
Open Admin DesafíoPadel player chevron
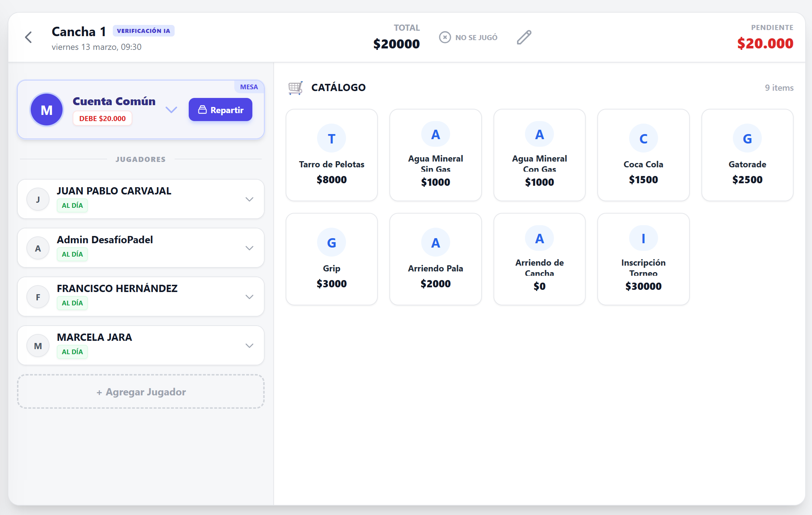point(249,248)
